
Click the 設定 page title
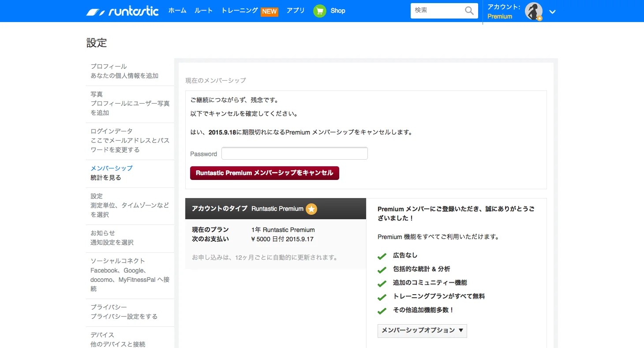(x=97, y=43)
